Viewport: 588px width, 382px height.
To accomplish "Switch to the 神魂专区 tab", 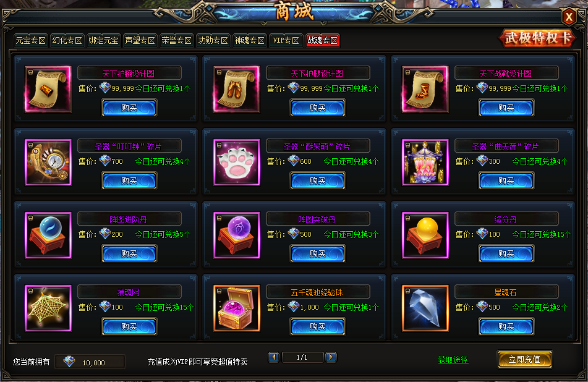I will click(249, 40).
